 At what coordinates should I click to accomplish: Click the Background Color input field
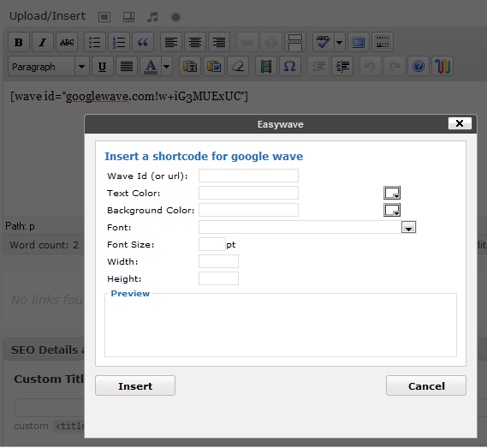(x=248, y=210)
